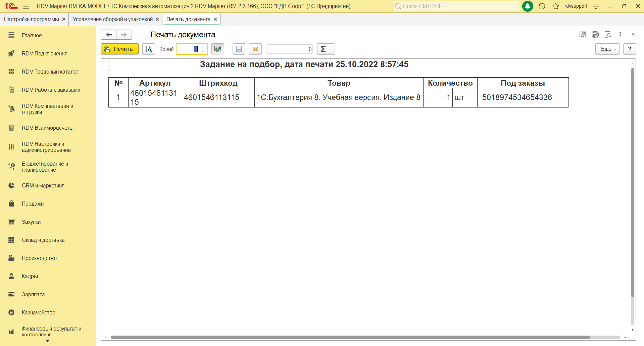Send the document by email with the envelope icon

tap(255, 49)
